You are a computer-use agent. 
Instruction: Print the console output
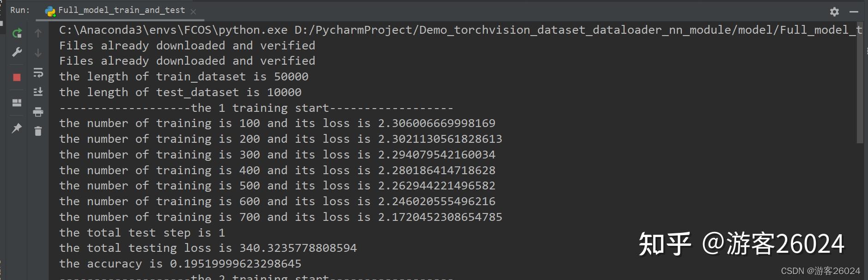click(x=38, y=111)
